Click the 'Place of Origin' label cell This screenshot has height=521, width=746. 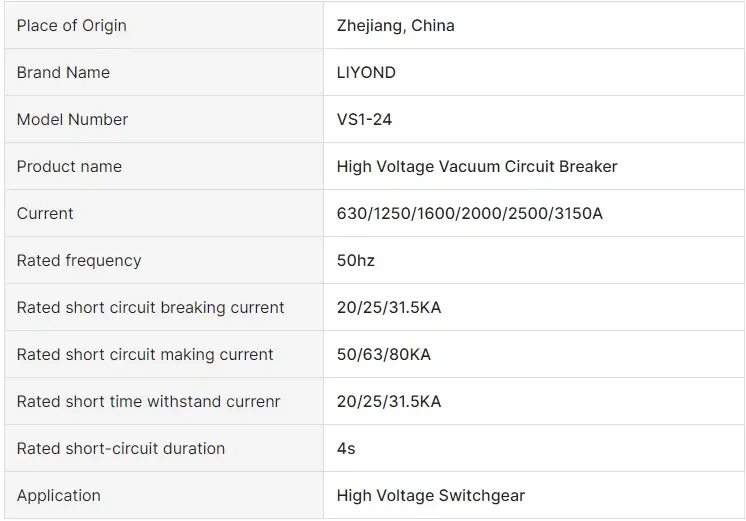tap(72, 25)
